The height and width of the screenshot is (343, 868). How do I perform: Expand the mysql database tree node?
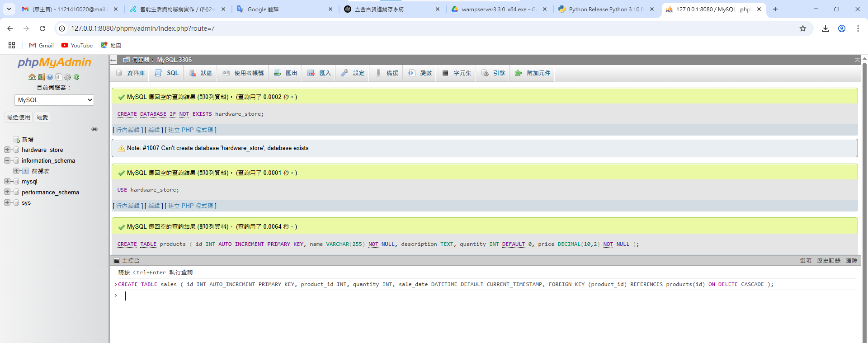coord(7,181)
